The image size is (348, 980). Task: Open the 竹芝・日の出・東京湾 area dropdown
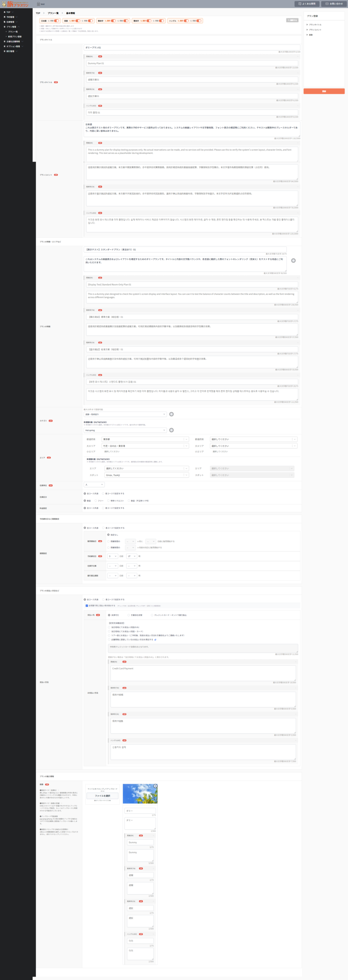pyautogui.click(x=145, y=446)
